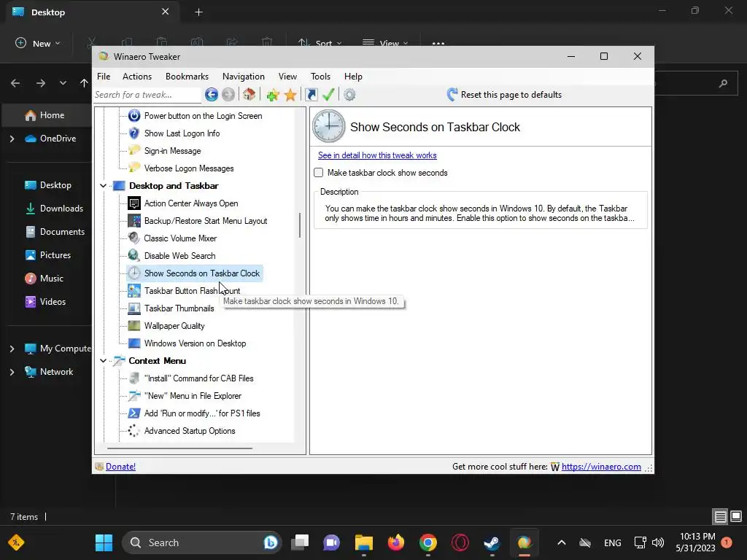
Task: Click Windows Version on Desktop icon
Action: tap(134, 343)
